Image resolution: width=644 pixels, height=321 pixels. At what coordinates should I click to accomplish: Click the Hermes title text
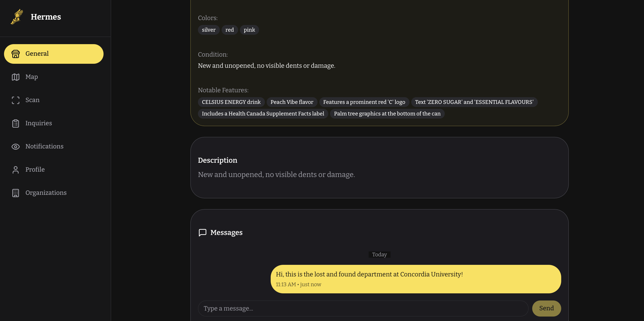[x=46, y=17]
